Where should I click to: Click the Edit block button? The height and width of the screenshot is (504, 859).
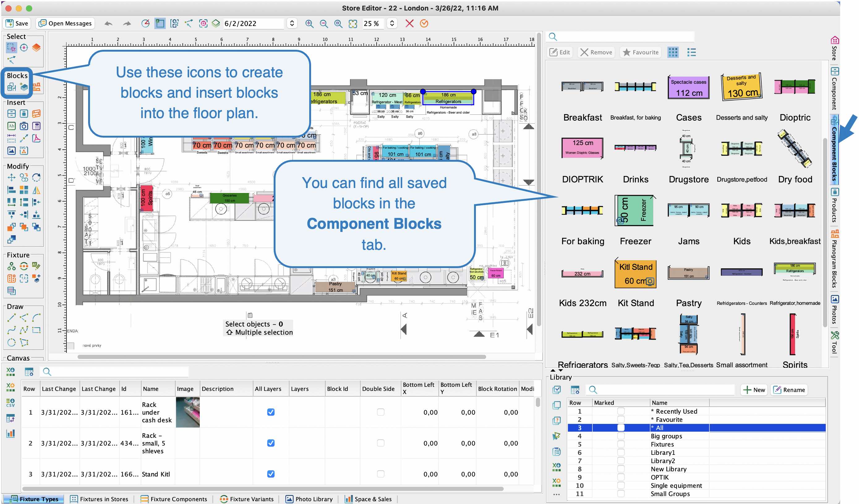(x=560, y=52)
